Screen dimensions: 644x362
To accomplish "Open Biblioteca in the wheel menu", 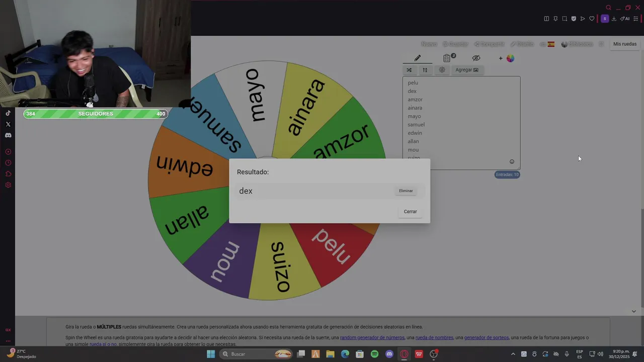I will pos(577,44).
